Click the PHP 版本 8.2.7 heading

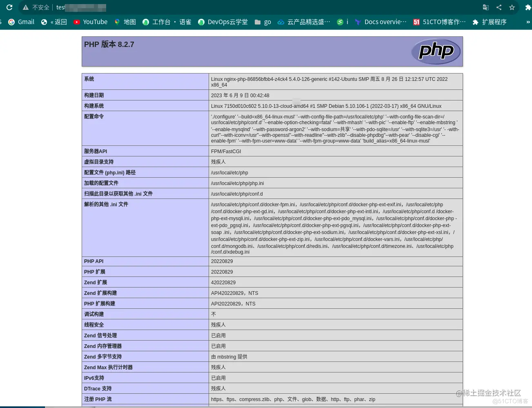point(109,45)
